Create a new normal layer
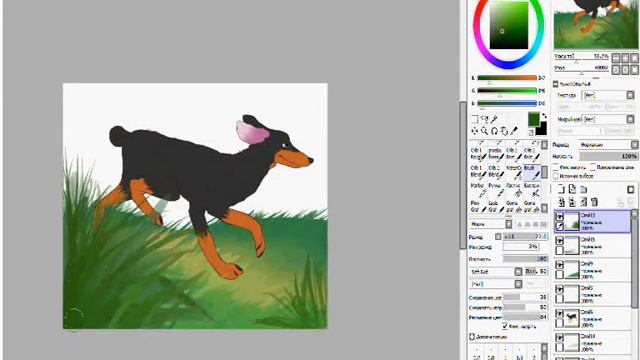The width and height of the screenshot is (640, 360). click(561, 189)
